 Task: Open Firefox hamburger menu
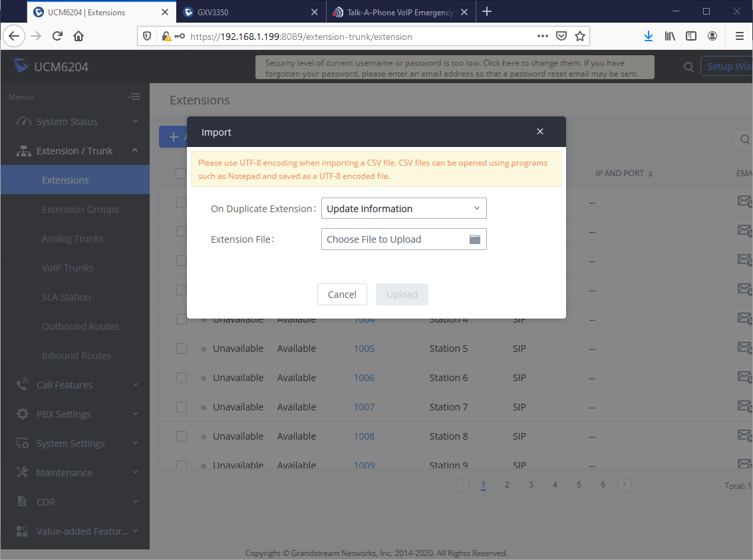tap(739, 36)
